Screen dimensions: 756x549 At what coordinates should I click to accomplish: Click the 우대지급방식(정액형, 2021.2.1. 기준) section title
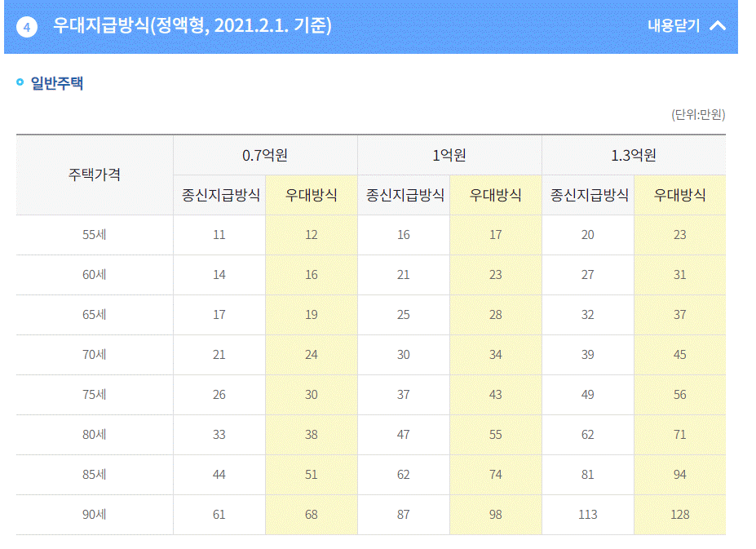point(192,25)
